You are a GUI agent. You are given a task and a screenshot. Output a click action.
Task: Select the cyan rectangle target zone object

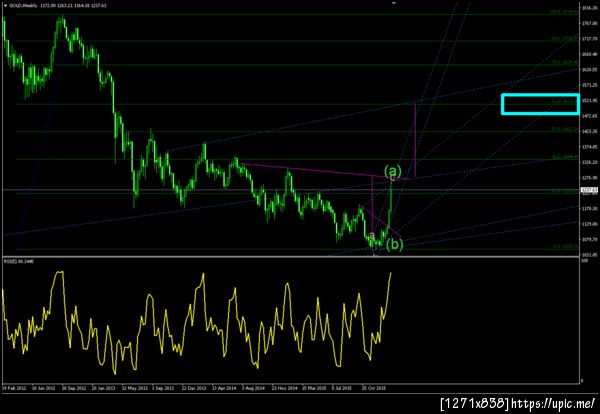[x=540, y=104]
